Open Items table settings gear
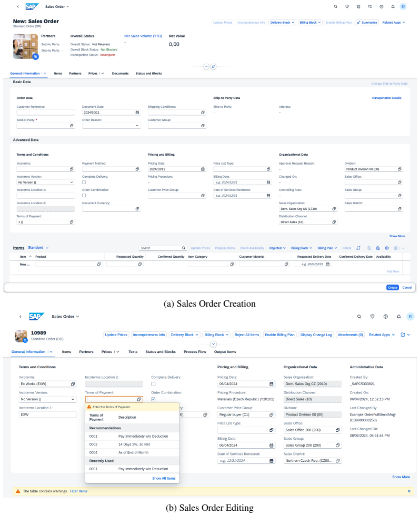This screenshot has width=420, height=516. click(387, 248)
